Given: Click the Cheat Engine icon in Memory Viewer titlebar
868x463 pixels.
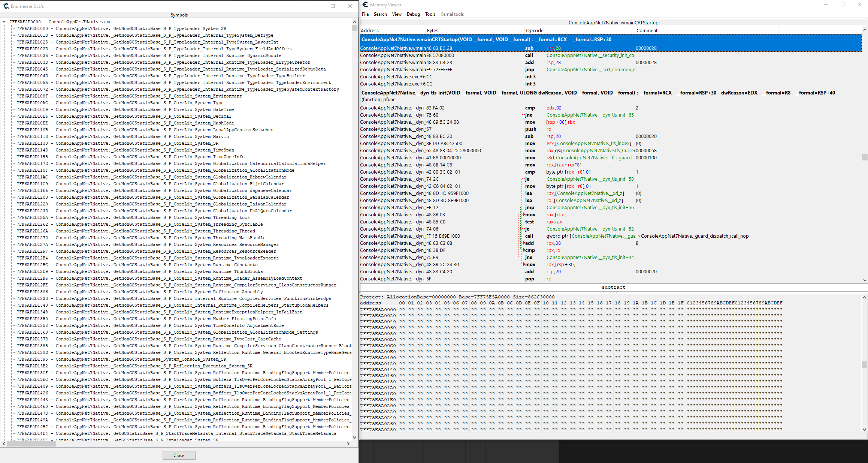Looking at the screenshot, I should [365, 4].
